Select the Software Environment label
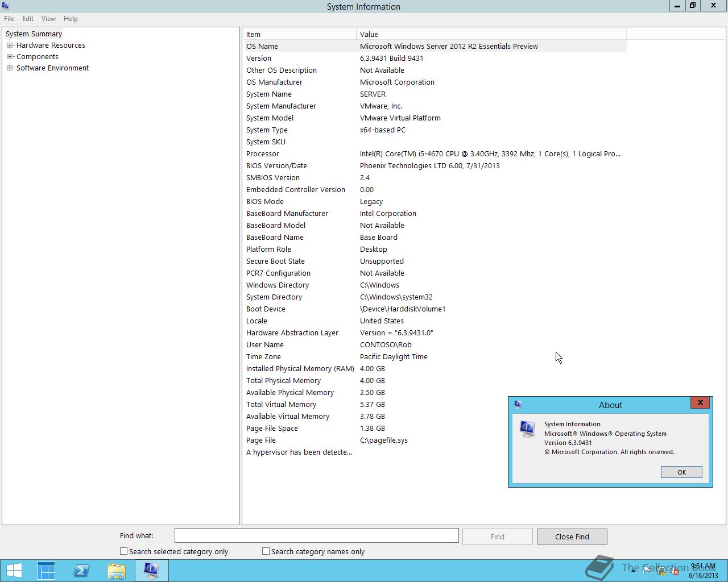 point(52,68)
